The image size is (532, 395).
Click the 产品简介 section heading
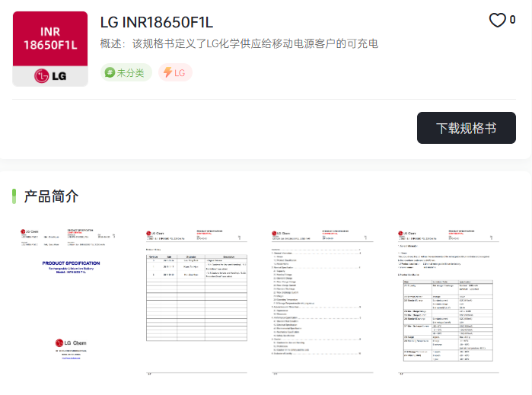pyautogui.click(x=51, y=196)
